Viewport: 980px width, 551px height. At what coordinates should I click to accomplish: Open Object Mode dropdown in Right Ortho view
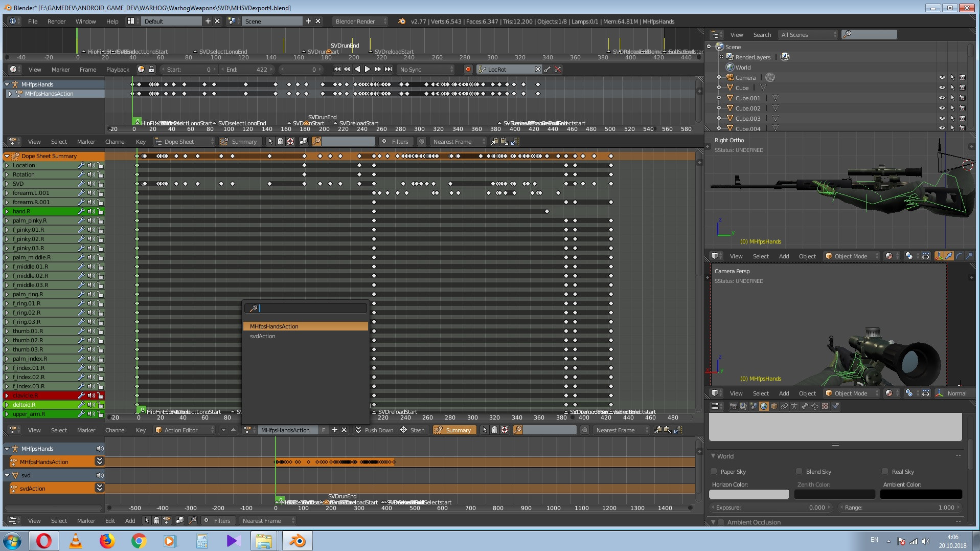coord(852,256)
